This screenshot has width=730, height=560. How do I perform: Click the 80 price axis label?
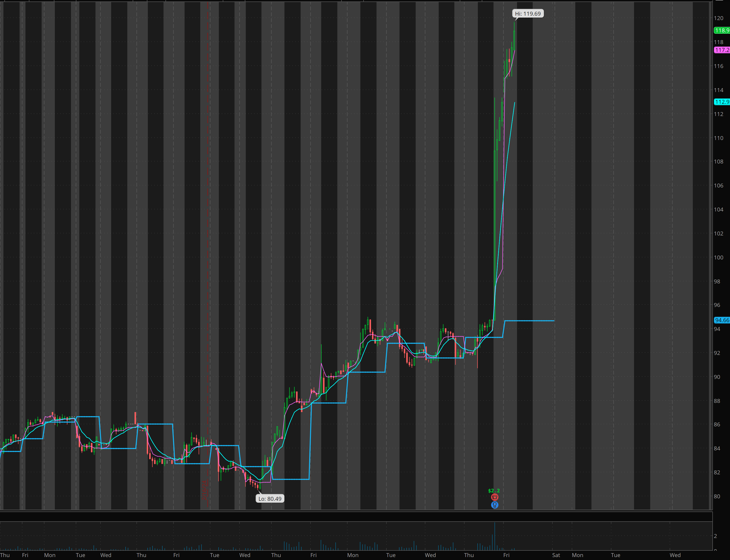[x=717, y=496]
